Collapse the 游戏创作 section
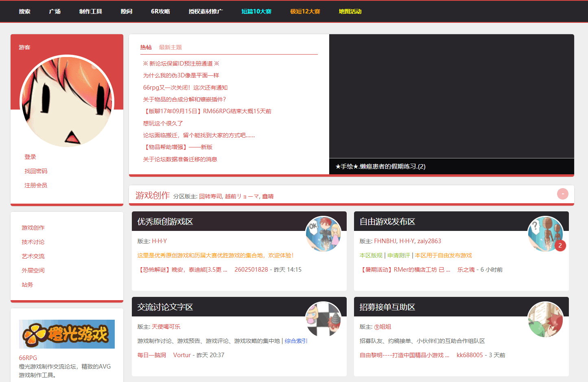The width and height of the screenshot is (588, 382). (563, 194)
